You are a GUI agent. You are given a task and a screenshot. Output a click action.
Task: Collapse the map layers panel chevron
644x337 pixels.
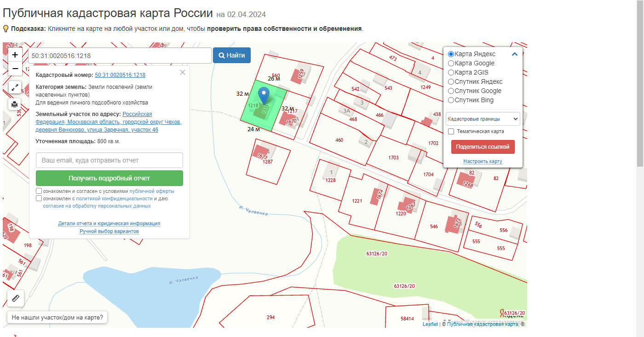[515, 54]
